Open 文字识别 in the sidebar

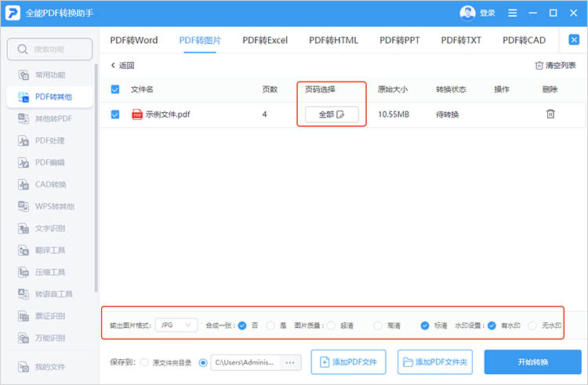[x=49, y=228]
